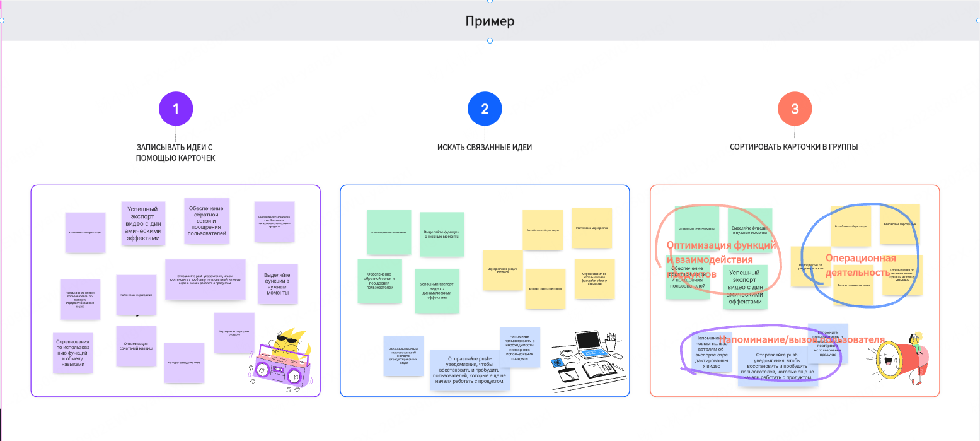Select group label "Операционная деятельность"

click(x=860, y=265)
